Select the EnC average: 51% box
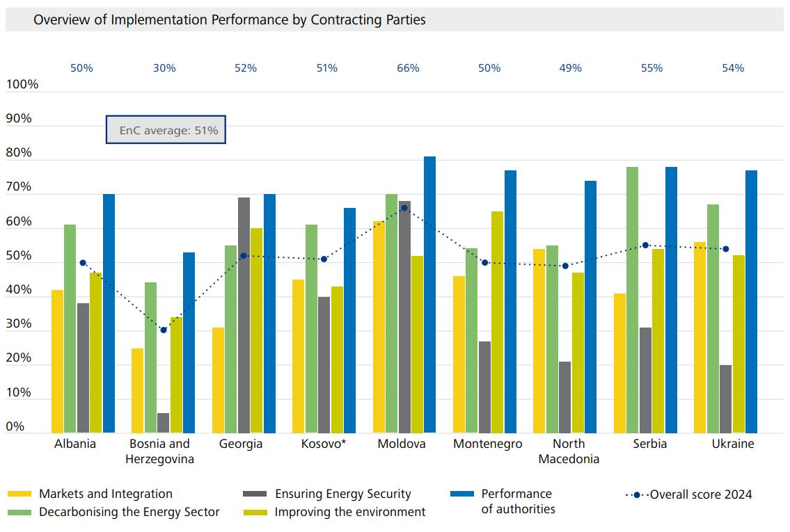Screen dimensions: 790x532 click(166, 130)
